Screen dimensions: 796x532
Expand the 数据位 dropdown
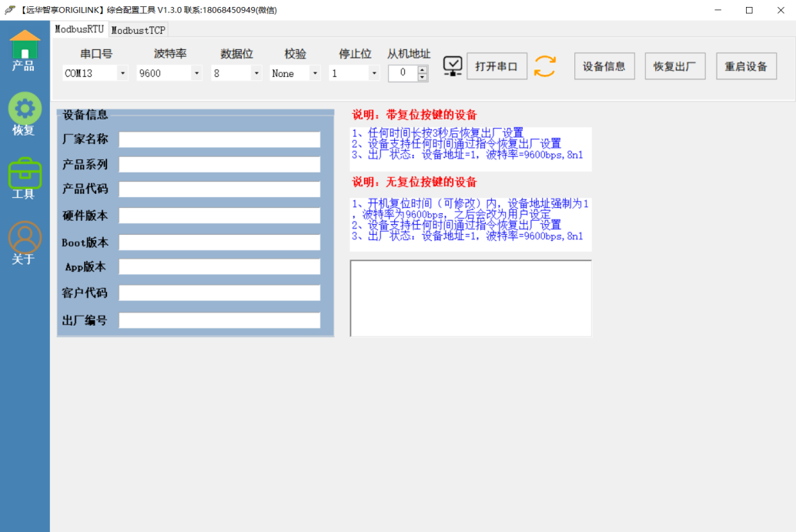(x=256, y=73)
